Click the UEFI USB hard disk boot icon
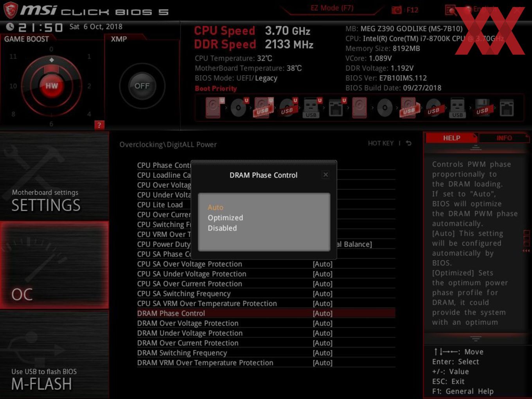The image size is (532, 399). [264, 108]
